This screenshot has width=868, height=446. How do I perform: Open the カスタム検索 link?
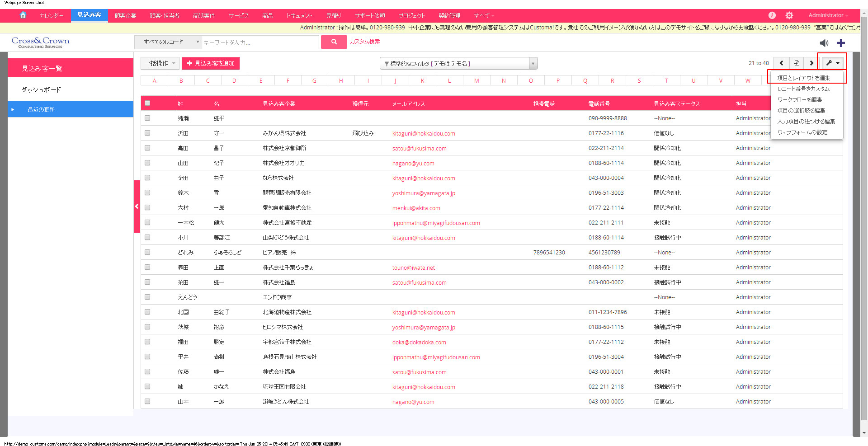tap(365, 42)
